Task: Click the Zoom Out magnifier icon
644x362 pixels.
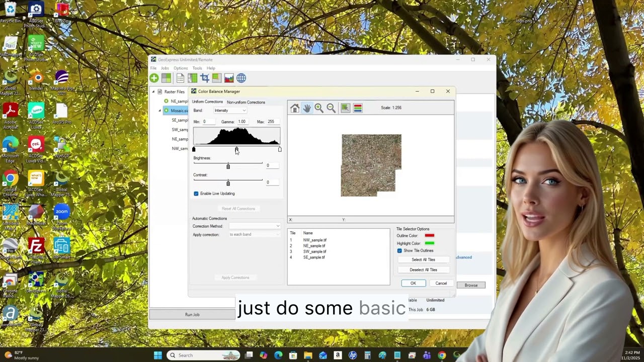Action: [331, 108]
